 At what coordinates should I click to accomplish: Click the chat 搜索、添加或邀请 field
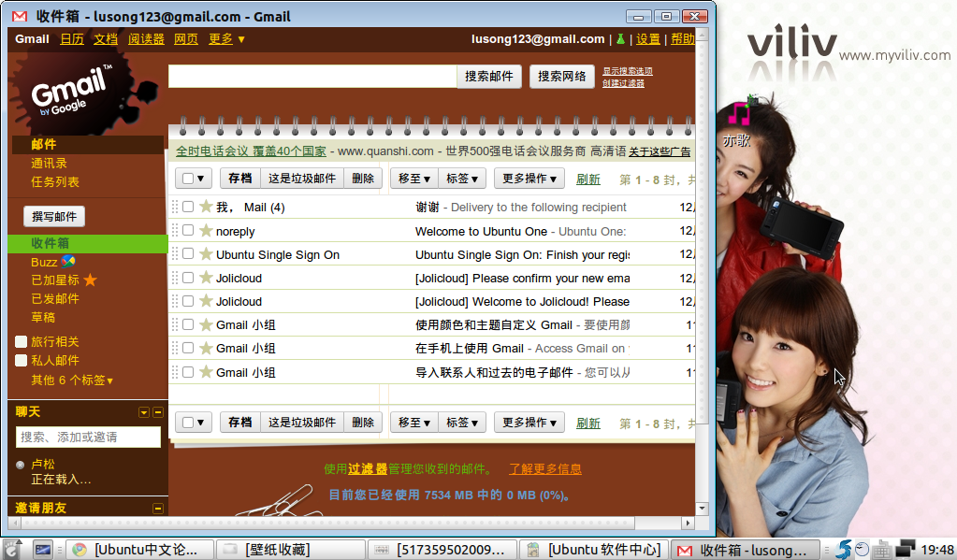89,437
